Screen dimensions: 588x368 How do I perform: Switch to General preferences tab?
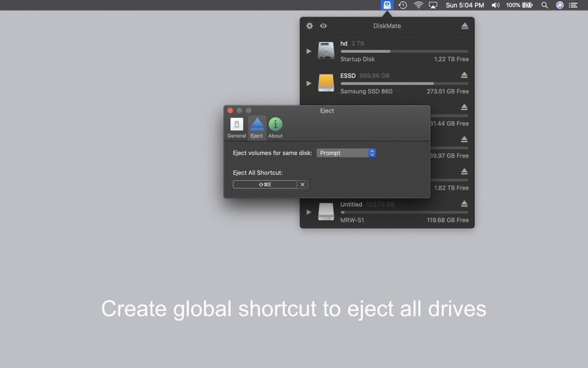[236, 128]
